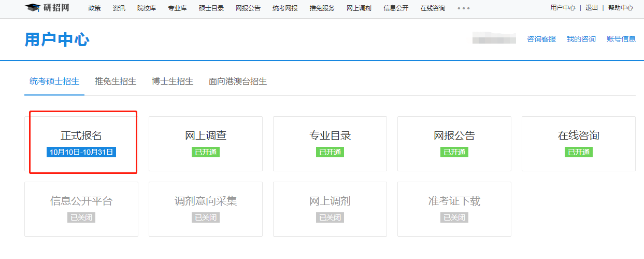Open 我的咨询 link
The height and width of the screenshot is (259, 644).
tap(581, 39)
